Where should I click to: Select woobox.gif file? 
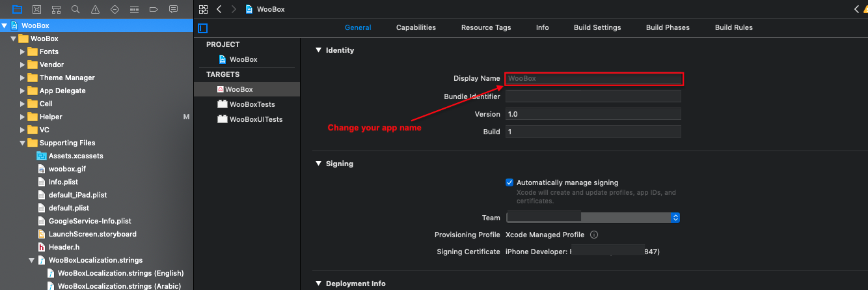[67, 169]
